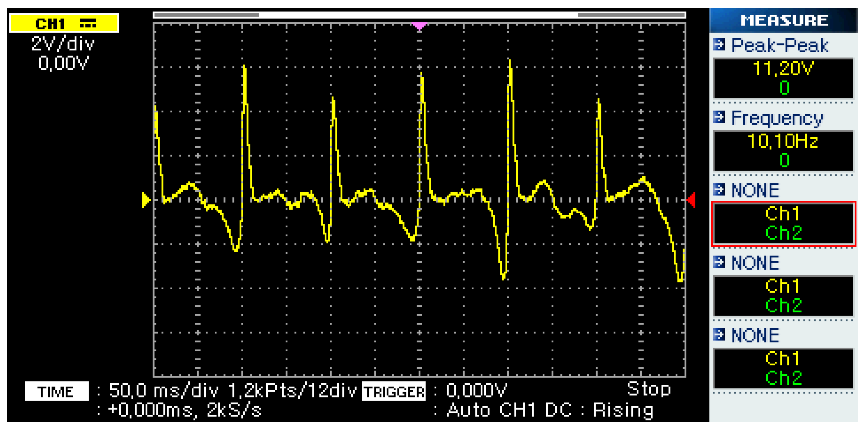Open the Peak-Peak 11,20V measurement box
The width and height of the screenshot is (868, 432).
783,78
